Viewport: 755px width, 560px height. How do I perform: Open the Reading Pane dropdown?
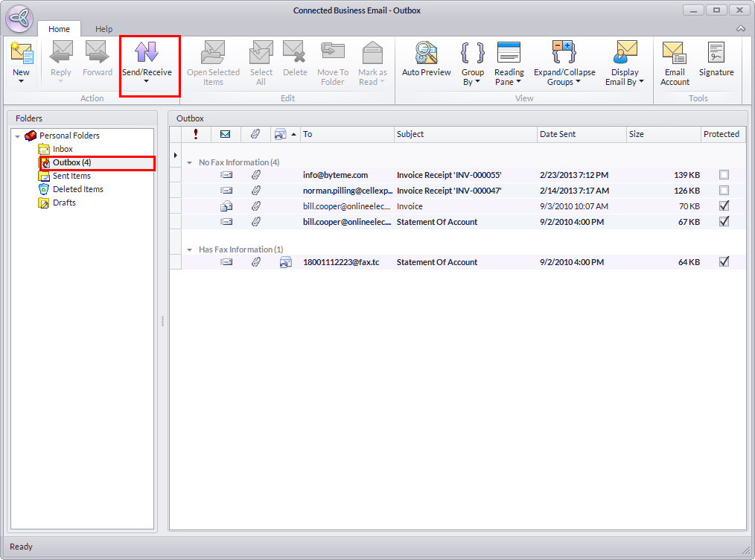pos(509,64)
